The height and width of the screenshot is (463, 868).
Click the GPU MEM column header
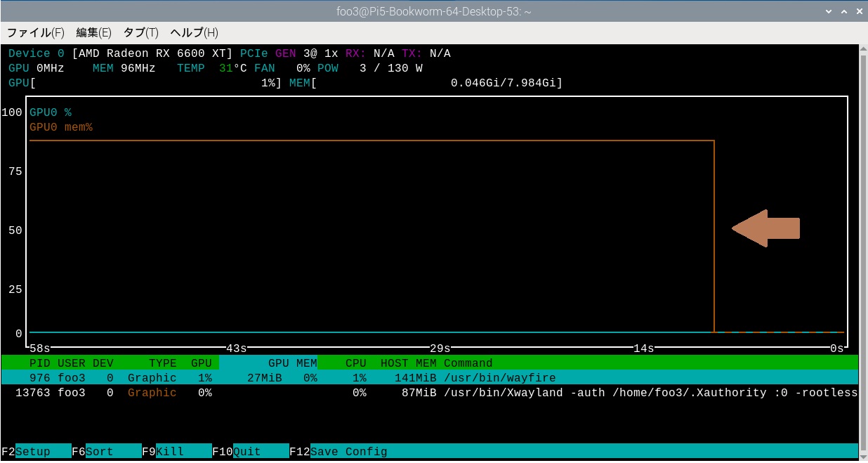(292, 363)
